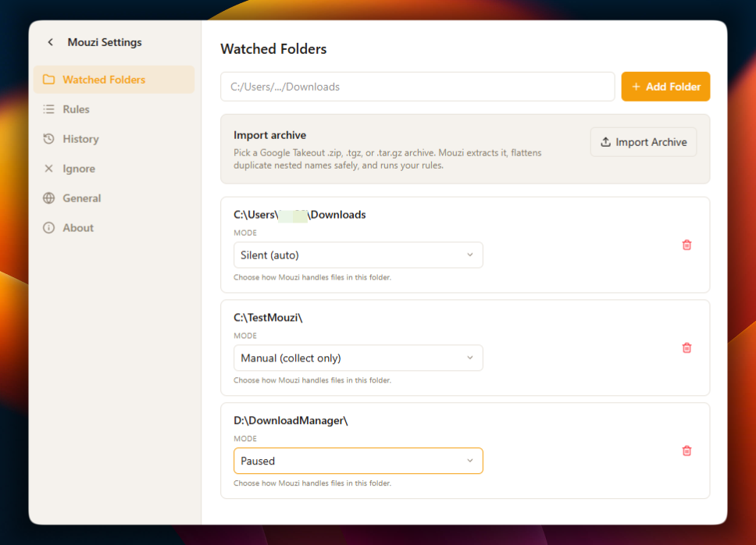The image size is (756, 545).
Task: Click the clock icon beside History
Action: pyautogui.click(x=48, y=139)
